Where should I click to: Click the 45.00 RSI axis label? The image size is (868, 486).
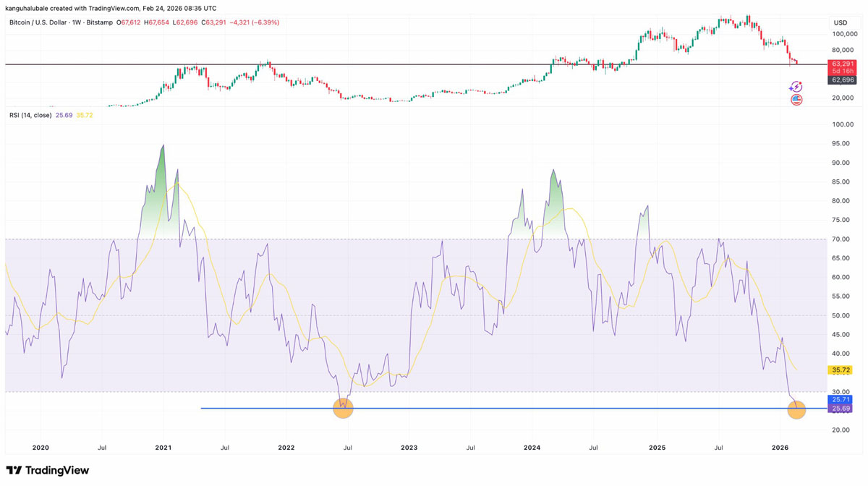coord(841,335)
